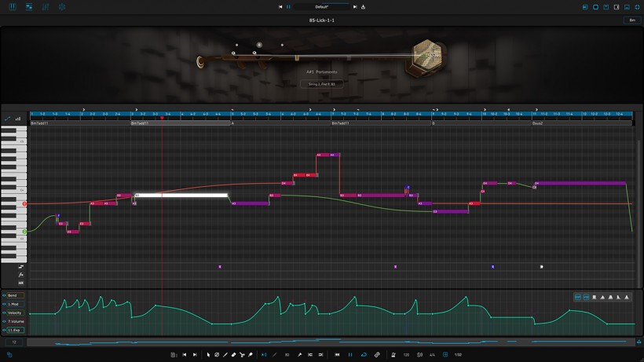Select the arrow pointer tool

tap(208, 355)
